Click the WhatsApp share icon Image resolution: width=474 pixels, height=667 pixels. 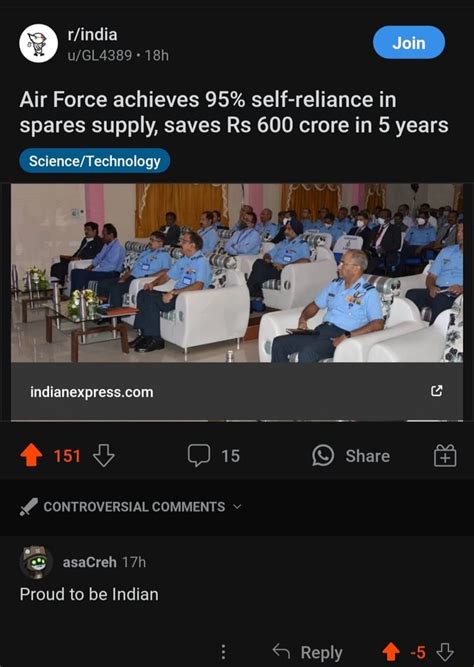pyautogui.click(x=323, y=455)
